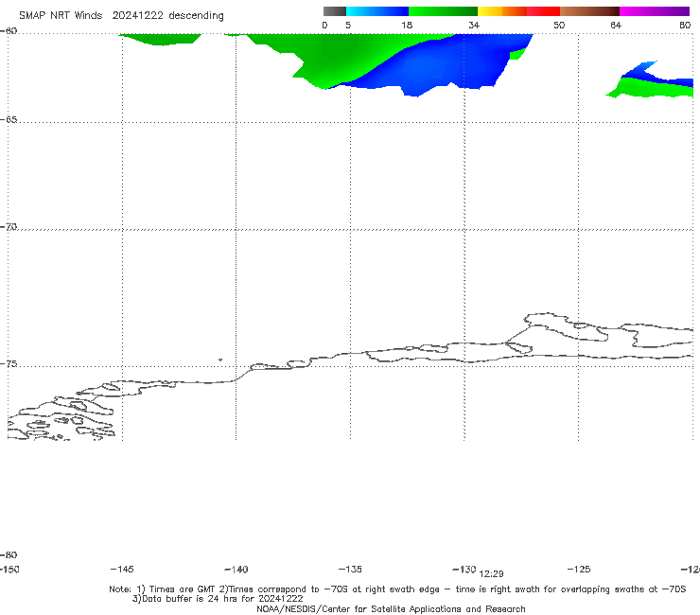The height and width of the screenshot is (615, 700).
Task: Click the "SMAP NRT Winds" title text
Action: tap(61, 16)
